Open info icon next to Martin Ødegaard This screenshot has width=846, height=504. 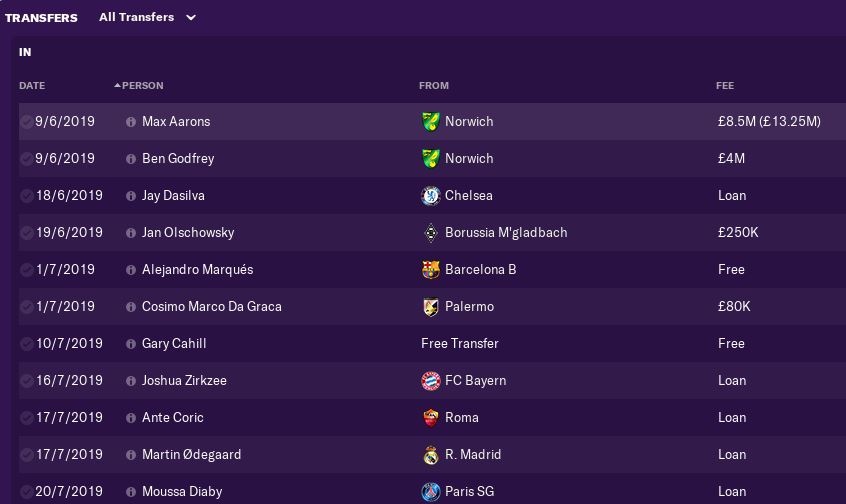131,455
